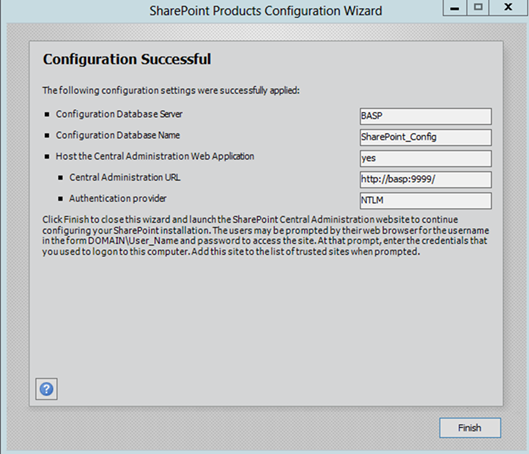Image resolution: width=529 pixels, height=454 pixels.
Task: Click the Authentication provider label
Action: coord(118,198)
